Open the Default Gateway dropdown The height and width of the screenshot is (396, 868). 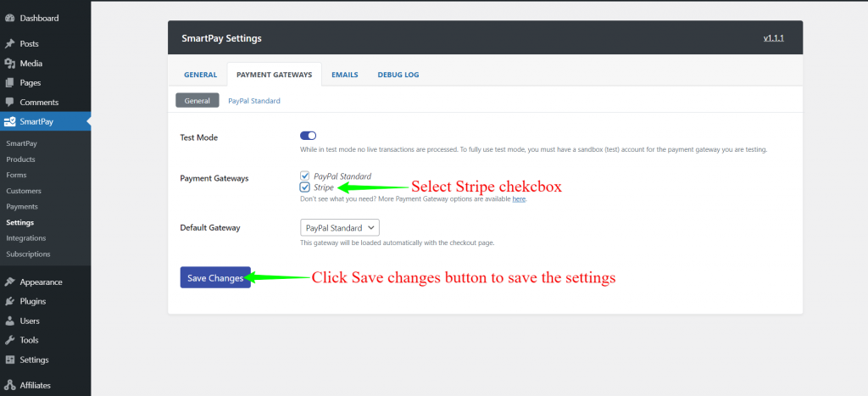[x=340, y=227]
